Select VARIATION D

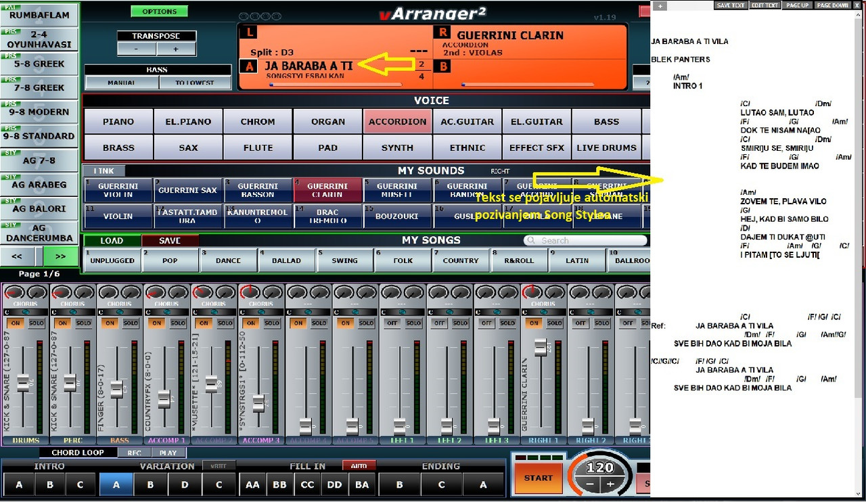[x=185, y=484]
